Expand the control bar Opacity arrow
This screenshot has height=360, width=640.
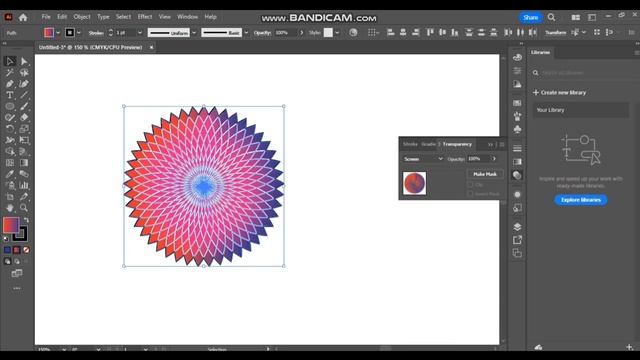click(x=302, y=33)
